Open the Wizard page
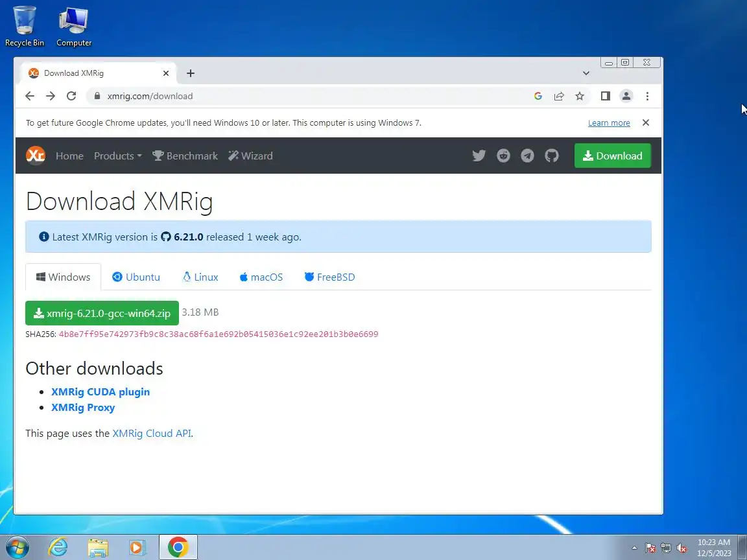 point(250,156)
